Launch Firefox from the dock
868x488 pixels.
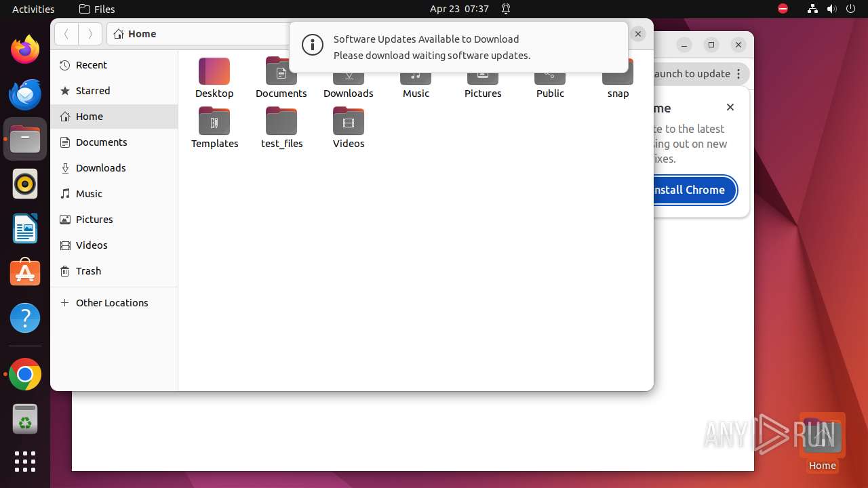(25, 49)
